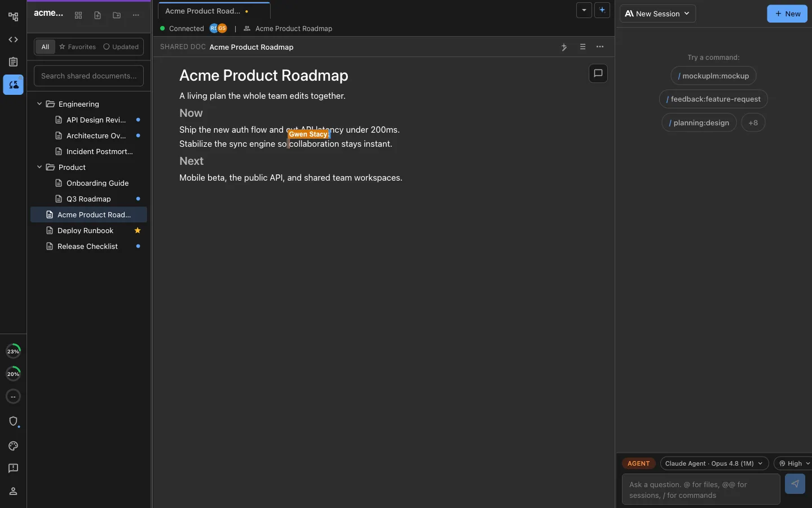Select the shared documents sync icon
This screenshot has width=812, height=508.
pos(13,85)
